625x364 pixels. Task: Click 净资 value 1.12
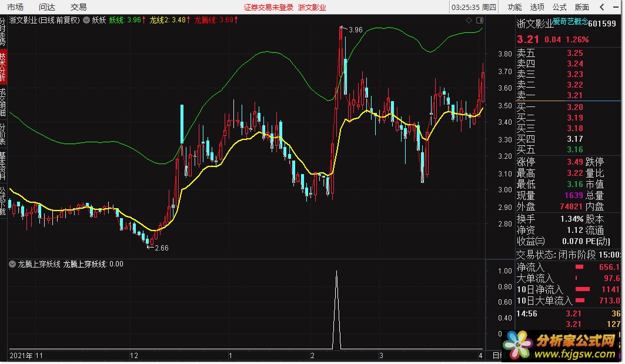coord(575,230)
